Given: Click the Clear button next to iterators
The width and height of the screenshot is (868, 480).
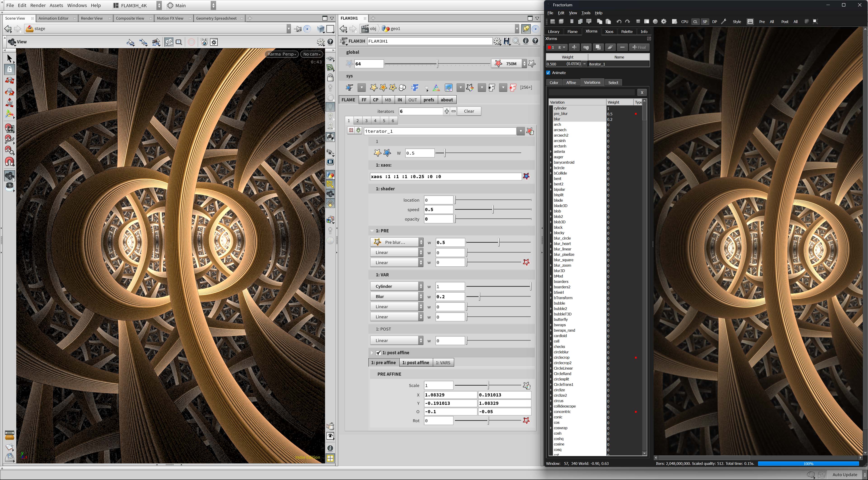Looking at the screenshot, I should click(x=469, y=111).
